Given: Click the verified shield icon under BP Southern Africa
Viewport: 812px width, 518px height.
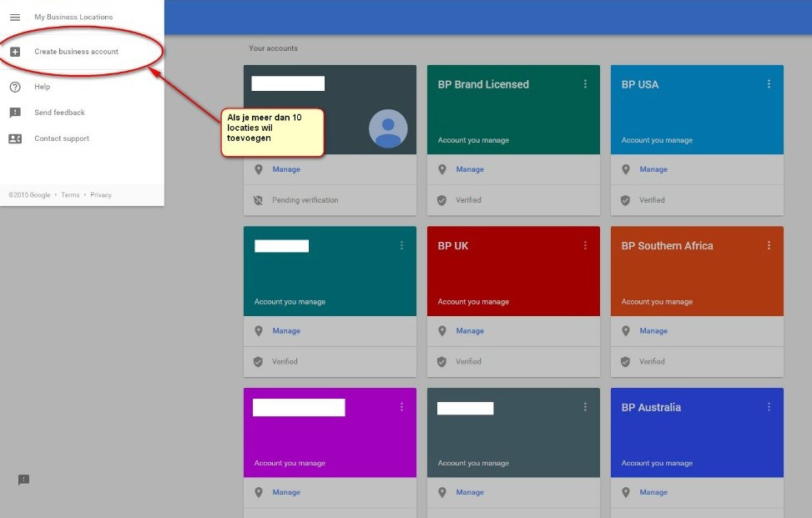Looking at the screenshot, I should [x=626, y=362].
